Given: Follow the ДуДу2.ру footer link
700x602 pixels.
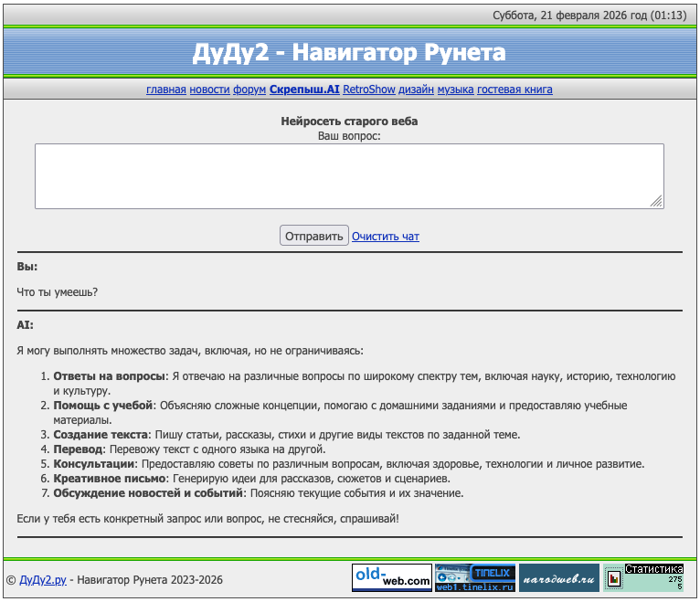Looking at the screenshot, I should 42,580.
